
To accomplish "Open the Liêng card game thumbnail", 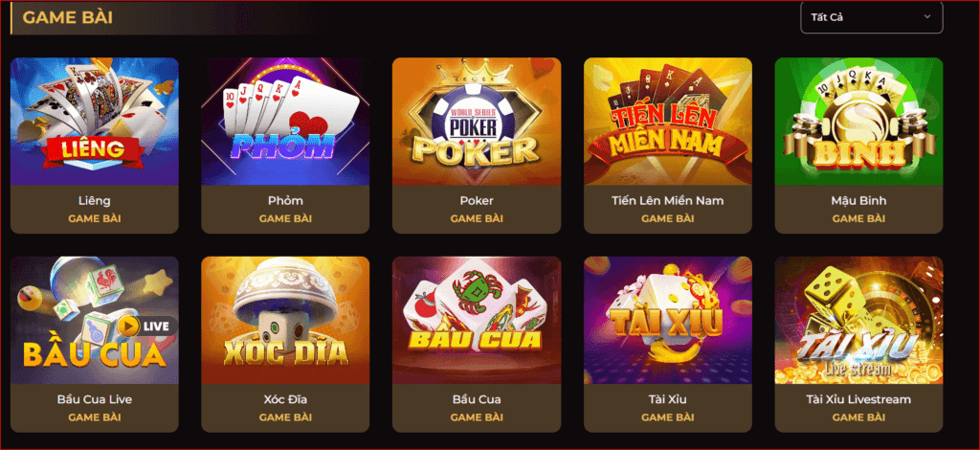I will (x=95, y=122).
